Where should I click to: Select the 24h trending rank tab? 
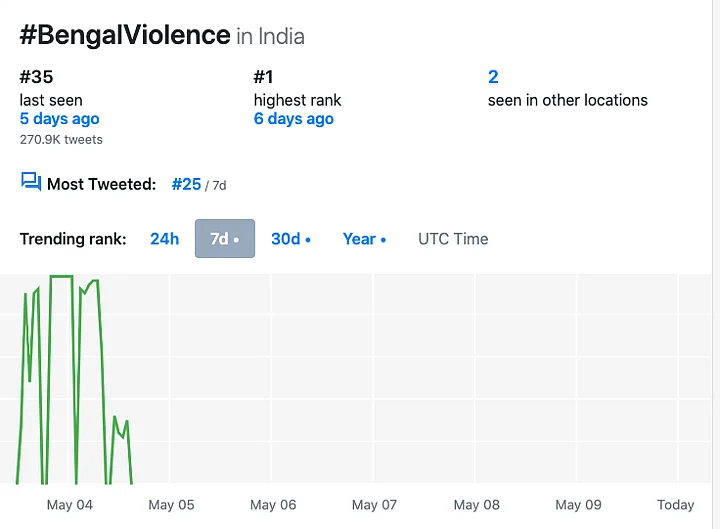click(164, 239)
